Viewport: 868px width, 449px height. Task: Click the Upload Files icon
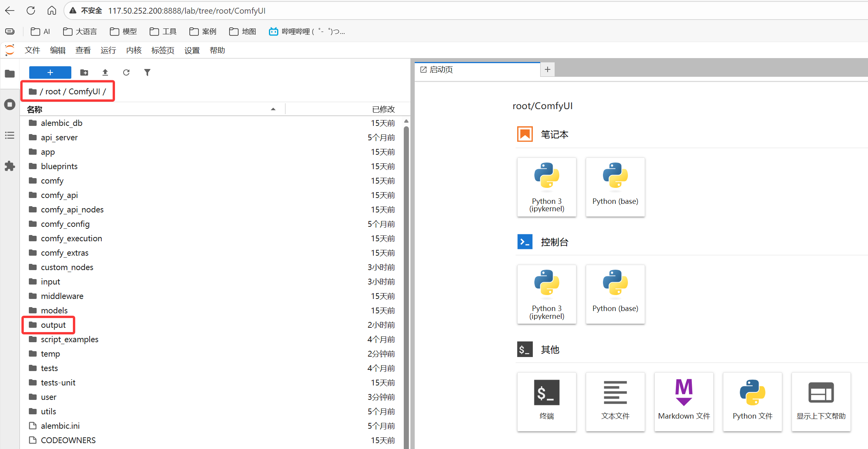click(x=105, y=72)
